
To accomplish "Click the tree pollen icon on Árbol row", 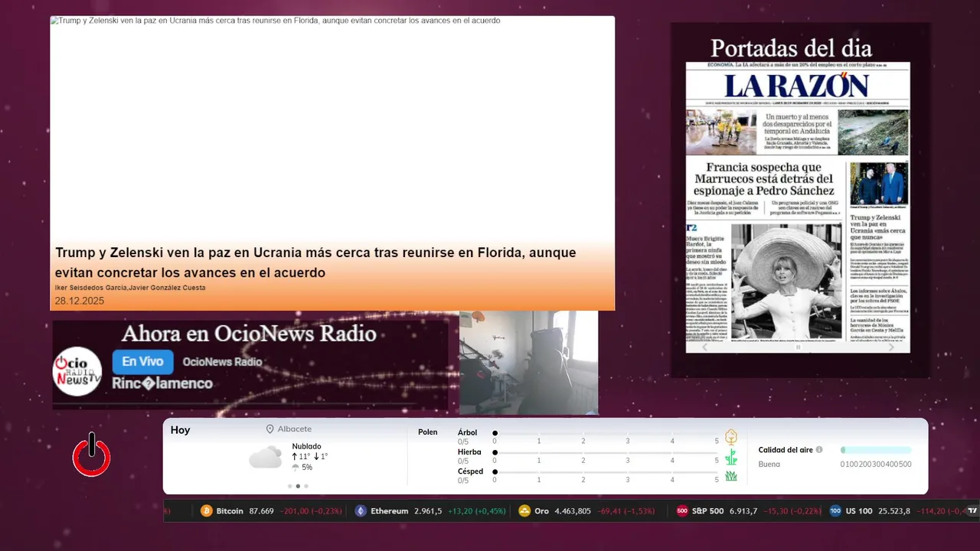I will (x=731, y=437).
